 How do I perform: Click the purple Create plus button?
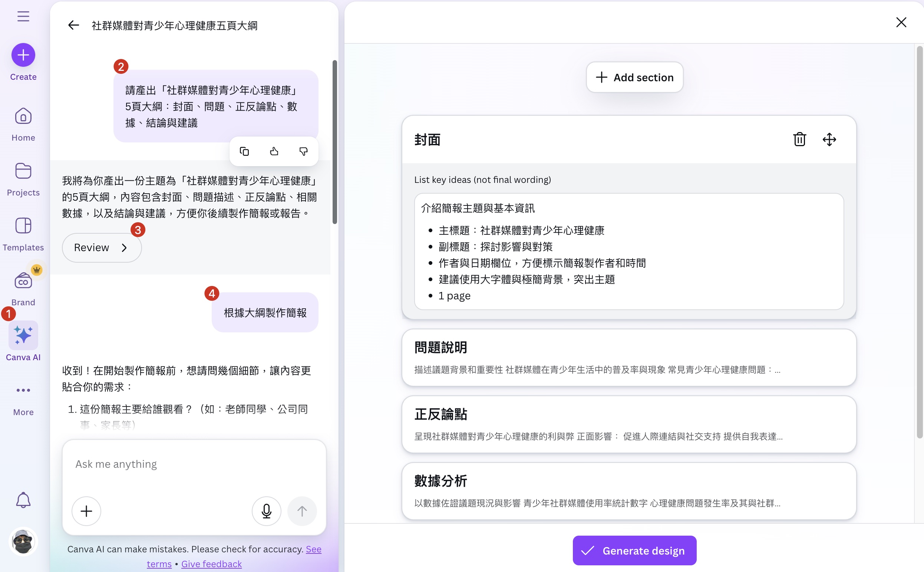[23, 55]
